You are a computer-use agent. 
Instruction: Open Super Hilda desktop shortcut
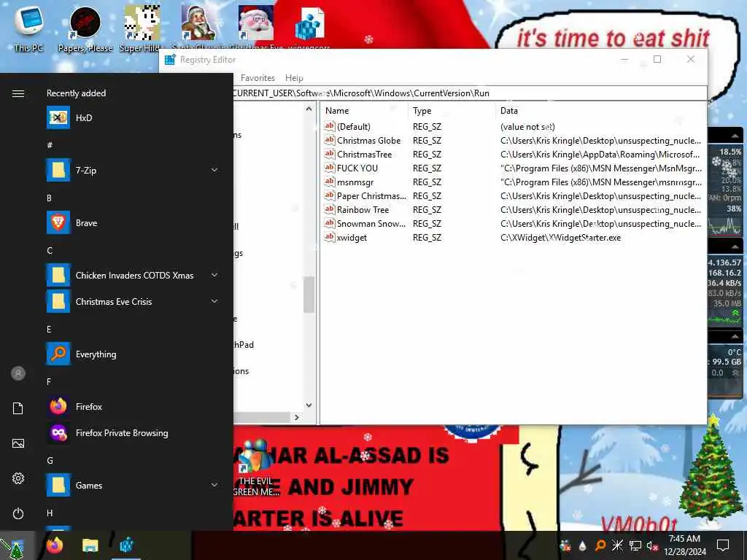coord(142,28)
